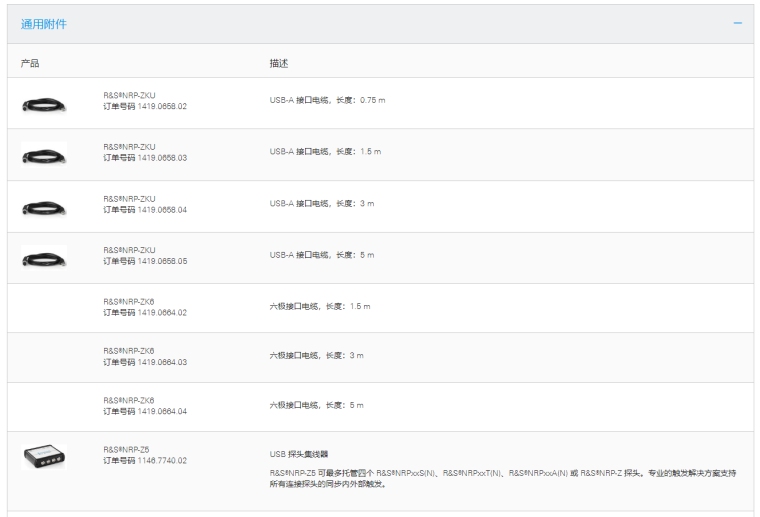
Task: Click description USB-A 接口电缆 长度 5 m
Action: (x=322, y=255)
